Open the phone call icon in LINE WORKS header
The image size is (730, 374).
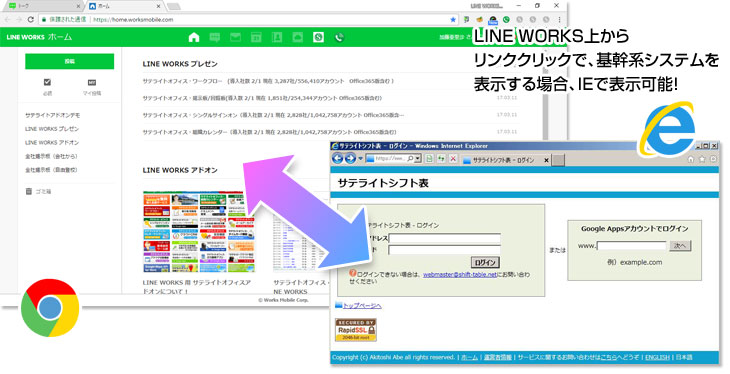point(339,37)
